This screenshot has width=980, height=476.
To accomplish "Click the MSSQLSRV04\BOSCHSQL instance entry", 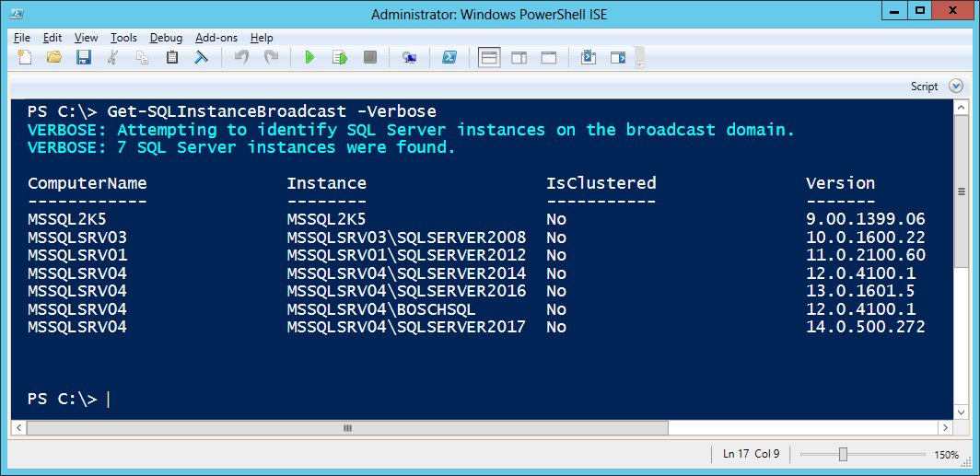I will coord(381,310).
